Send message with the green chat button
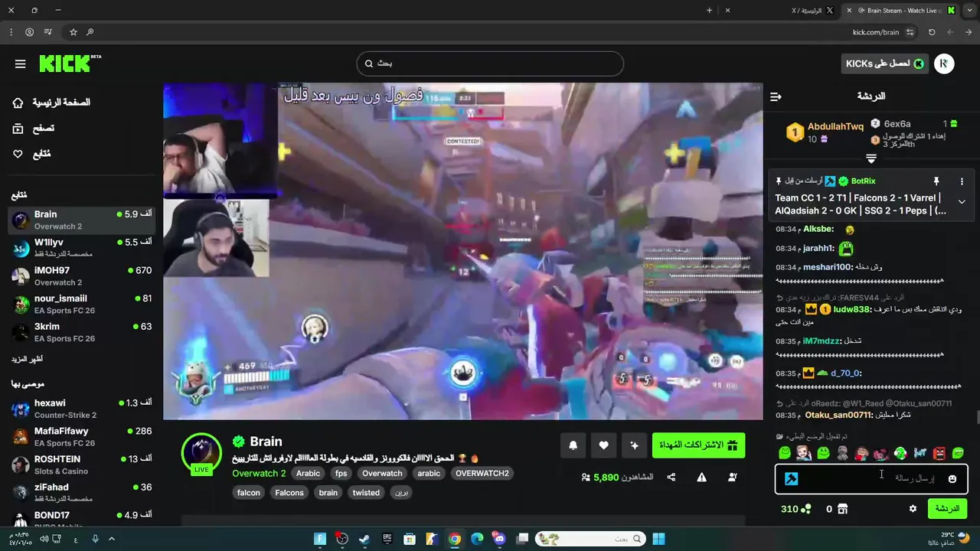Viewport: 980px width, 551px height. pyautogui.click(x=947, y=509)
